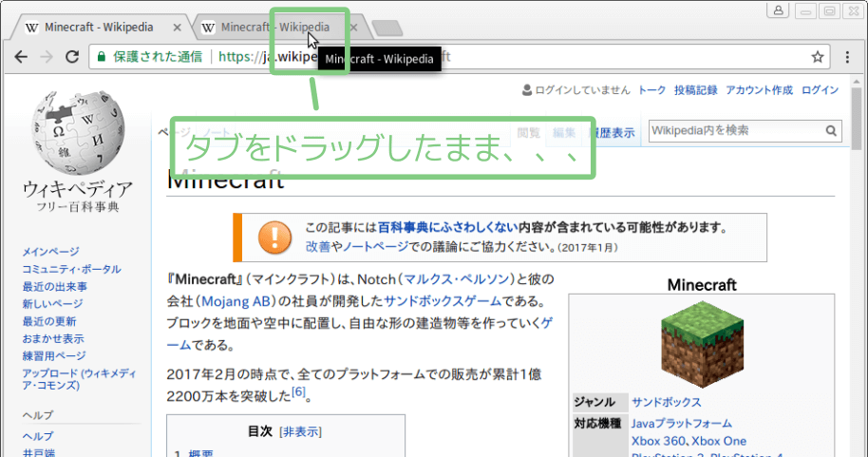Open the Xbox One link

coord(719,441)
